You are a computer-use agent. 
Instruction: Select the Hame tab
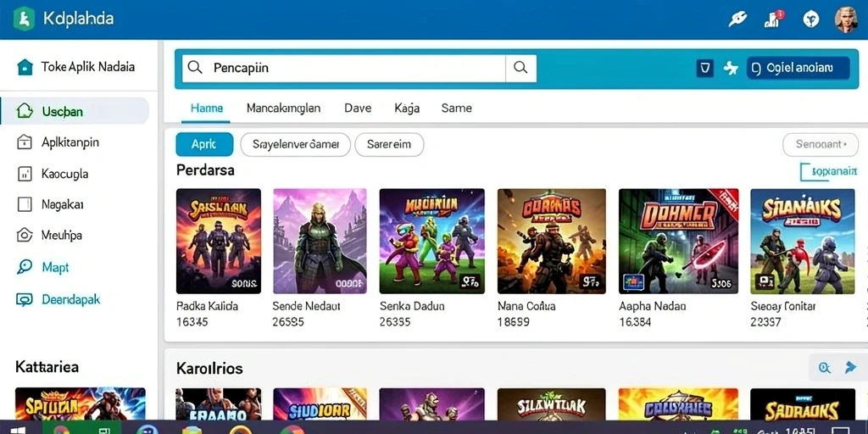click(x=207, y=108)
